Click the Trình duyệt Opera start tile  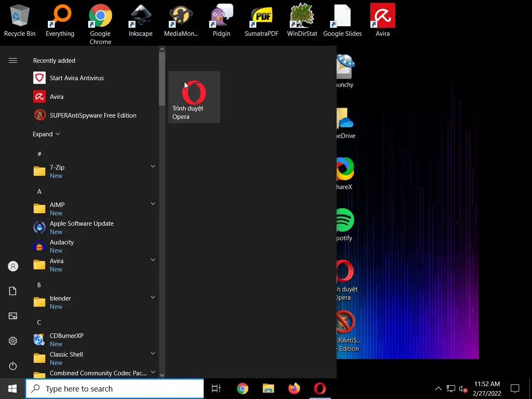click(194, 97)
